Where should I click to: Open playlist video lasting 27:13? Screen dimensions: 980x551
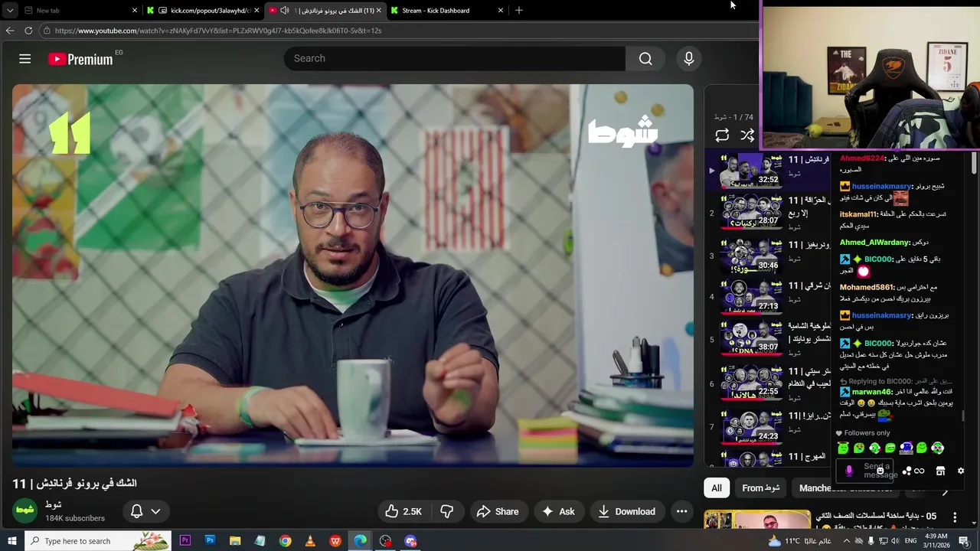pyautogui.click(x=751, y=297)
